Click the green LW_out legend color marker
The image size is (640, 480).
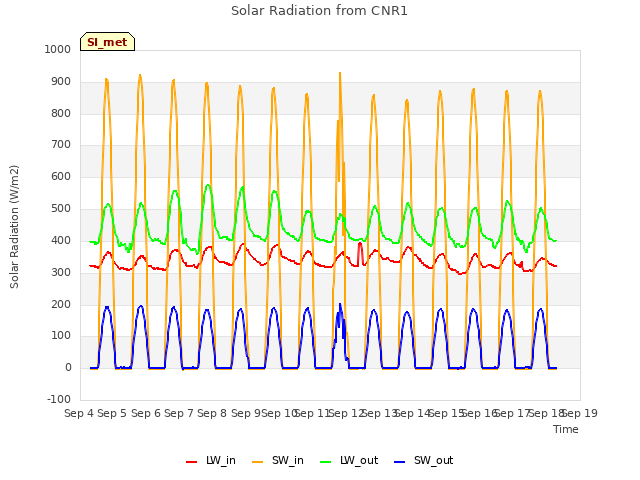[x=326, y=462]
